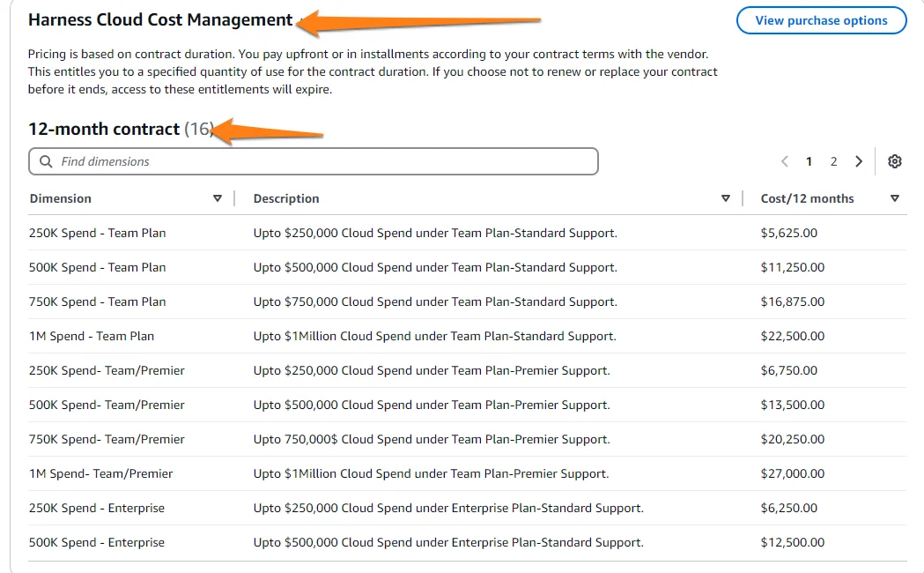The image size is (924, 573).
Task: Click the $13,500.00 cost cell
Action: 793,405
